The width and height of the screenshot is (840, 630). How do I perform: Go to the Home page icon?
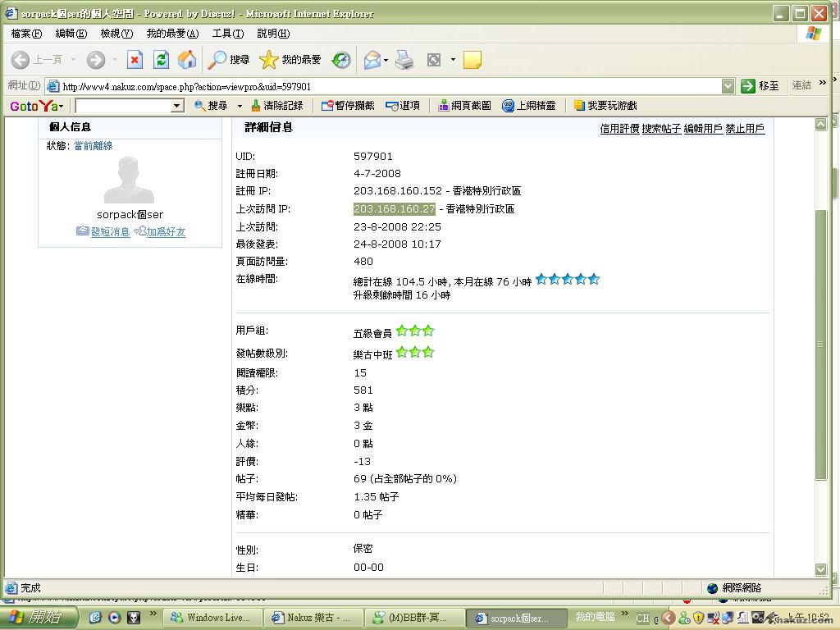click(x=187, y=60)
